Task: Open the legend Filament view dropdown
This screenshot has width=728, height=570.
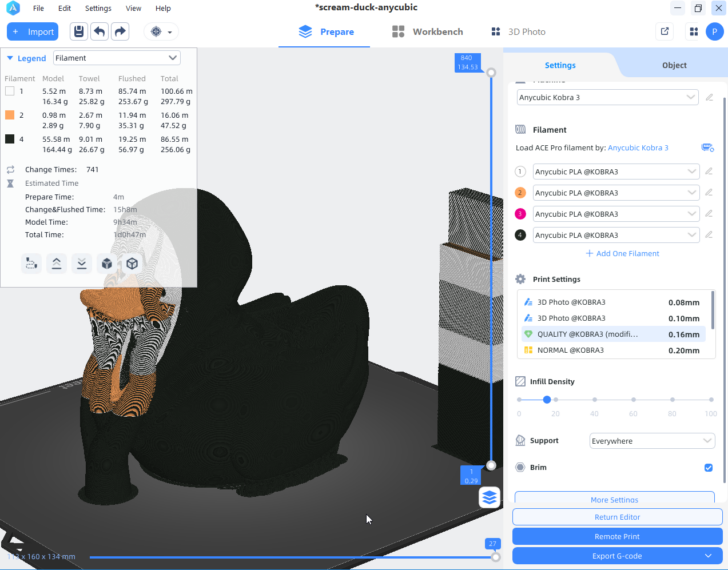Action: 117,58
